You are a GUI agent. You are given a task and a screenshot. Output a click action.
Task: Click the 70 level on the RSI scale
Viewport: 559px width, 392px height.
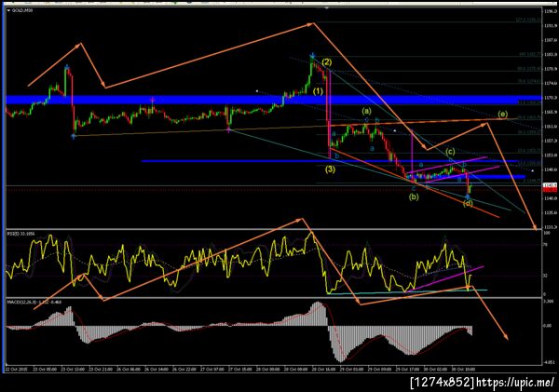[x=545, y=245]
